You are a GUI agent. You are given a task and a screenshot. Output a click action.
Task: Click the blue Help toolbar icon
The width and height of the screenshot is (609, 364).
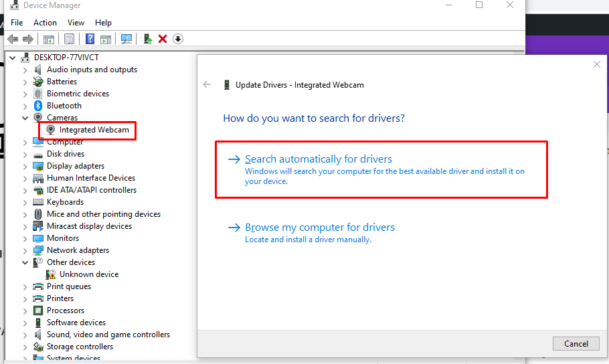[x=90, y=39]
